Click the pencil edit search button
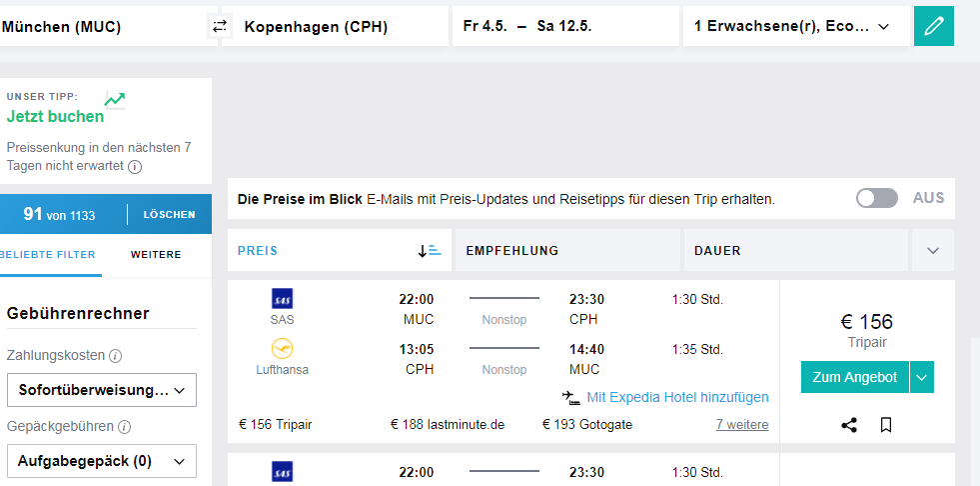The width and height of the screenshot is (980, 486). tap(933, 27)
